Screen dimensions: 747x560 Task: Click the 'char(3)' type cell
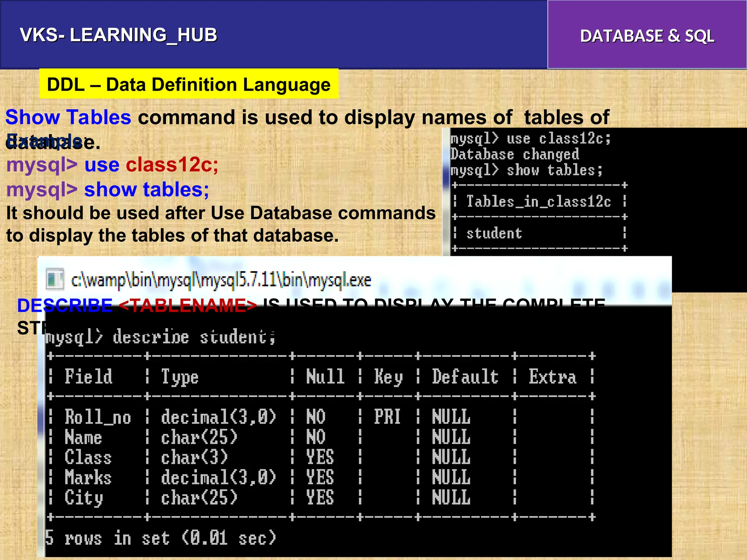pos(194,457)
